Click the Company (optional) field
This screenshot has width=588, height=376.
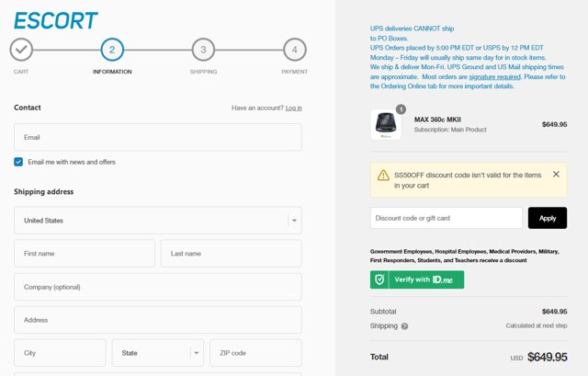(x=158, y=287)
